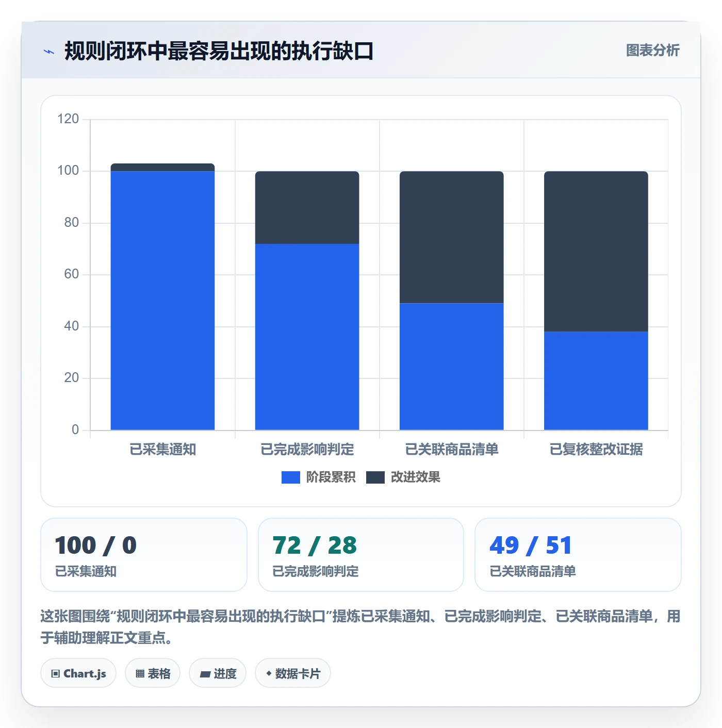
Task: Click the chart title 规则闭环中最容易出现的执行缺口
Action: click(219, 52)
